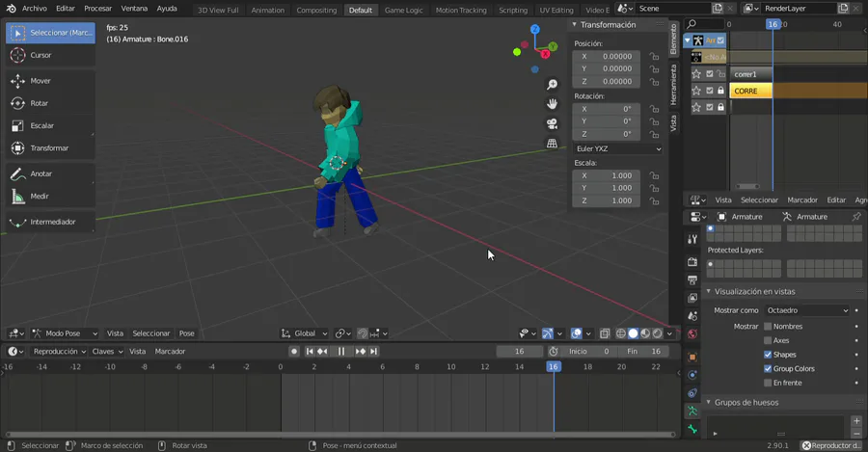Switch to UV Editing workspace tab

[x=556, y=10]
